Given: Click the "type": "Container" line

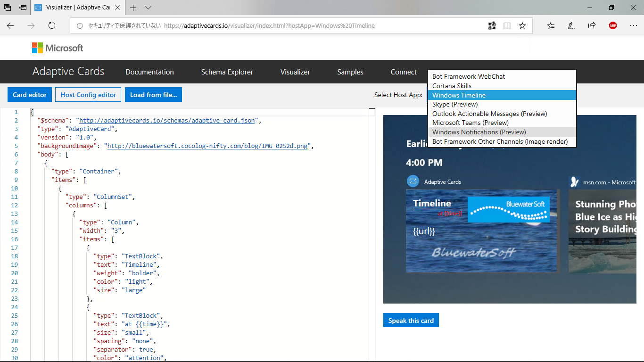Looking at the screenshot, I should click(86, 171).
